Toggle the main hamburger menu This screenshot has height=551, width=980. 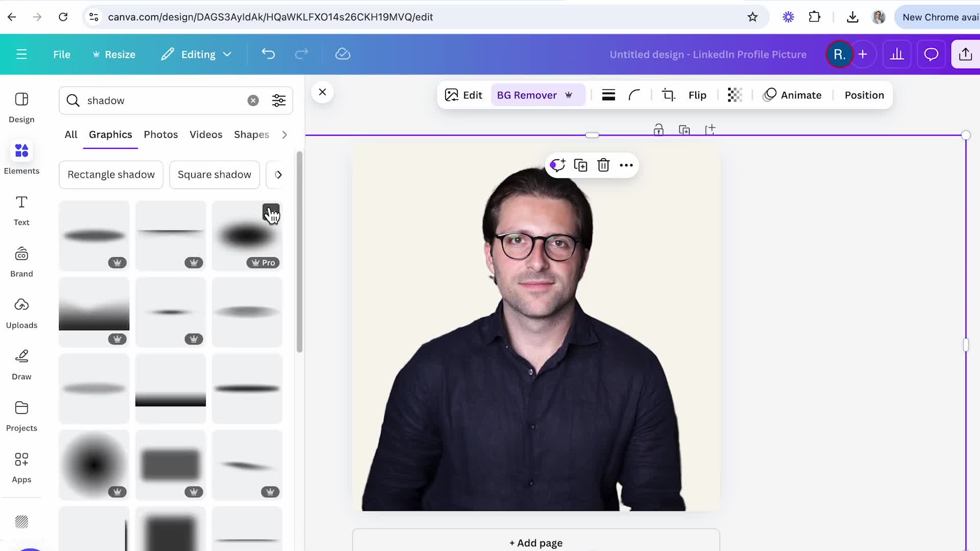(21, 54)
